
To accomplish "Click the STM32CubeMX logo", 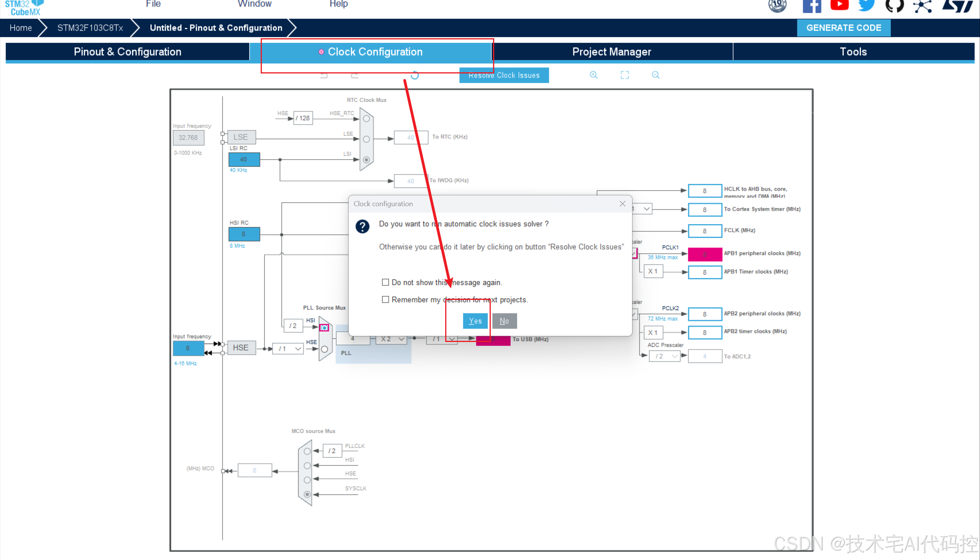I will coord(24,8).
